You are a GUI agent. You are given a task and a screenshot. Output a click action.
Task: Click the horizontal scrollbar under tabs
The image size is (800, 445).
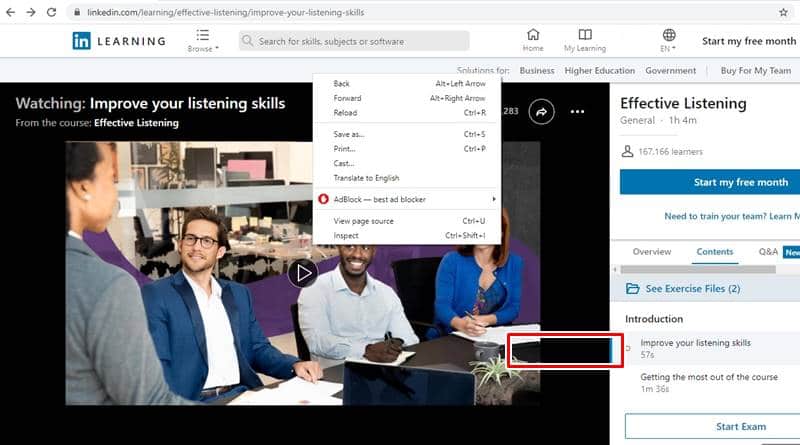click(x=697, y=269)
